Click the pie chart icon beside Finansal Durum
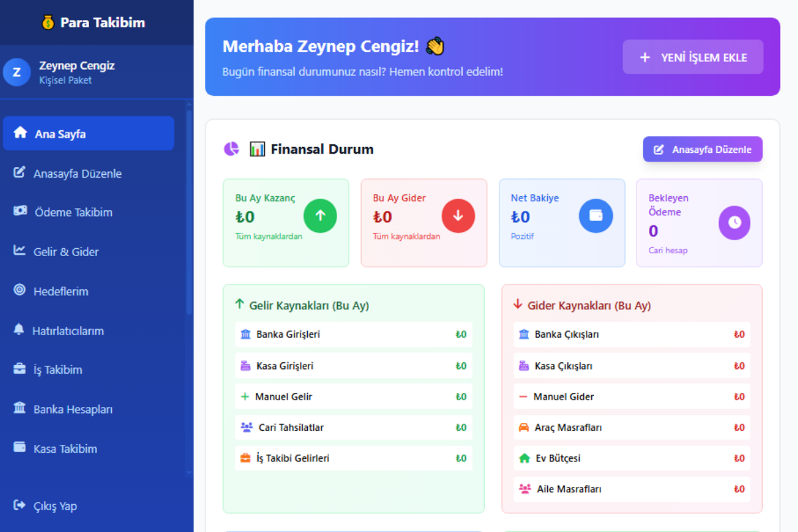This screenshot has height=532, width=798. 231,149
